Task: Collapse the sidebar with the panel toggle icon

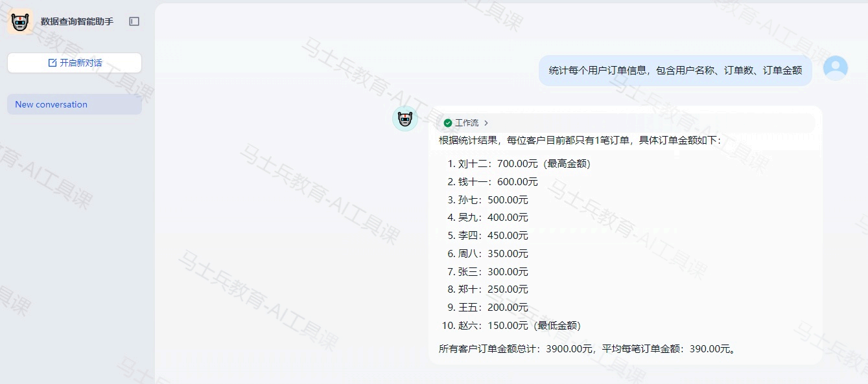Action: 134,21
